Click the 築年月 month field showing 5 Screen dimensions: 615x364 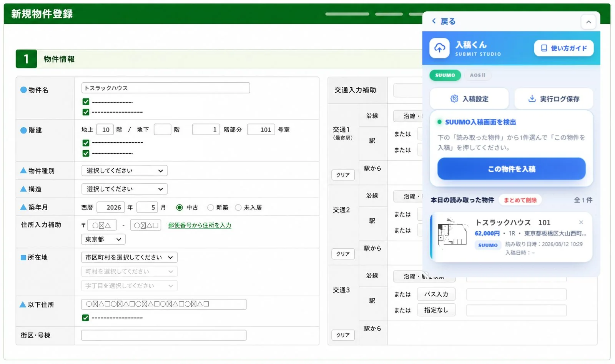tap(147, 207)
